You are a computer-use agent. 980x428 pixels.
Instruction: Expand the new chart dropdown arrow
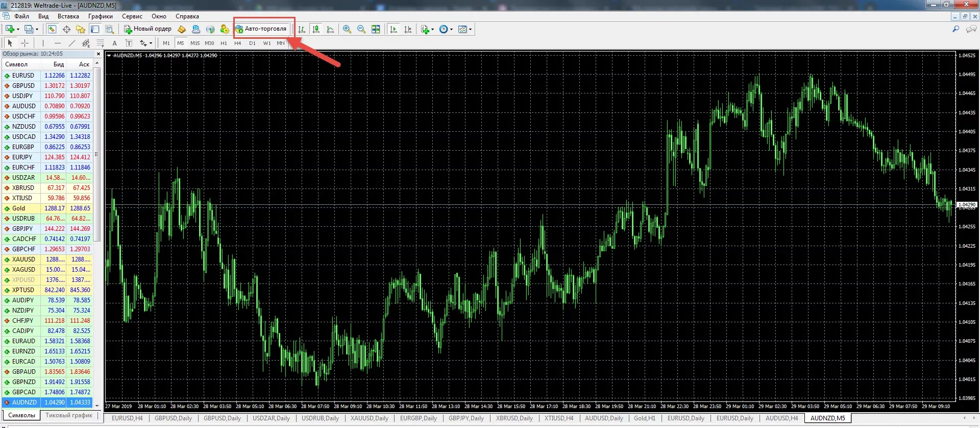coord(18,29)
